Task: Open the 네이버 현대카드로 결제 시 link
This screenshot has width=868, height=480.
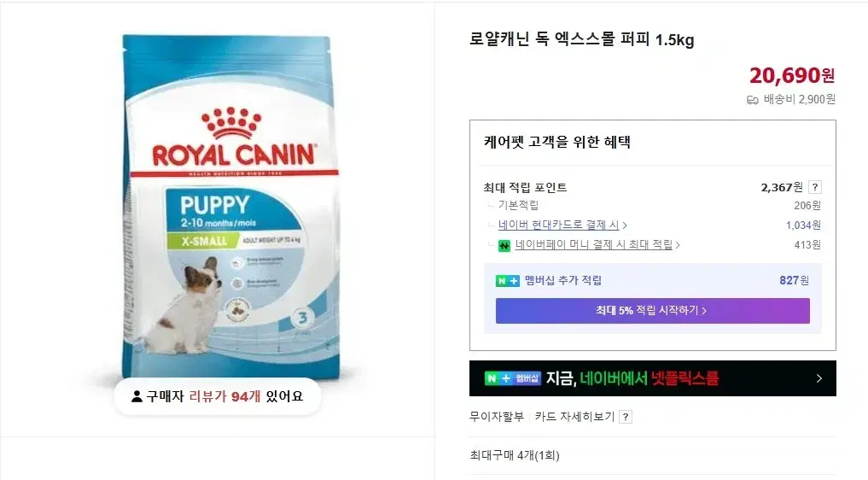Action: pyautogui.click(x=558, y=225)
